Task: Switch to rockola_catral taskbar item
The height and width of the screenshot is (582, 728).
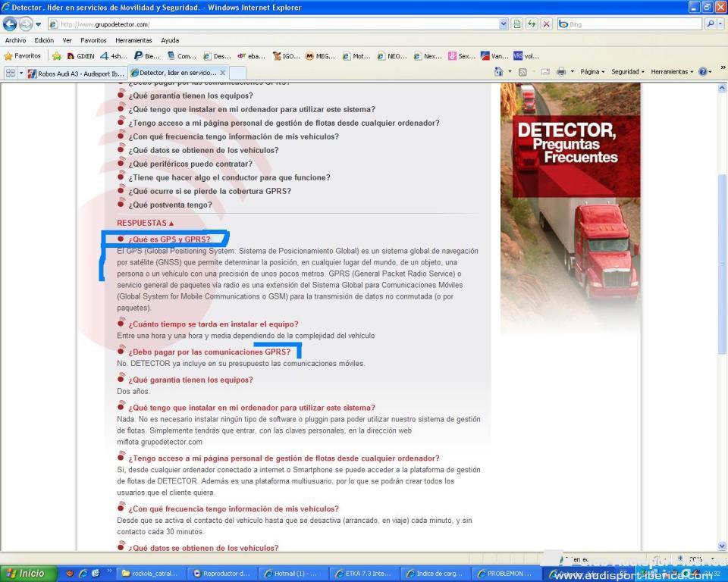Action: [151, 574]
